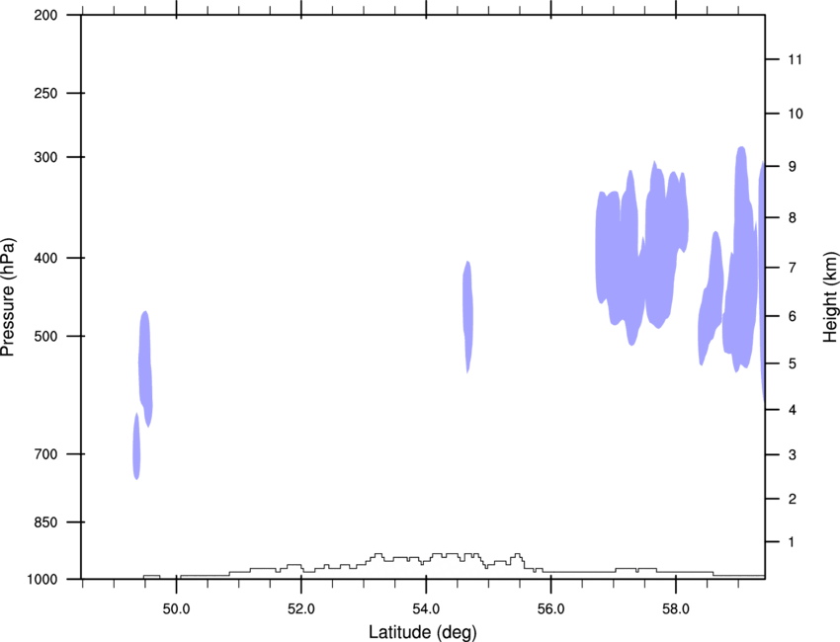Click the 700 pressure tick label
The image size is (840, 642).
45,454
